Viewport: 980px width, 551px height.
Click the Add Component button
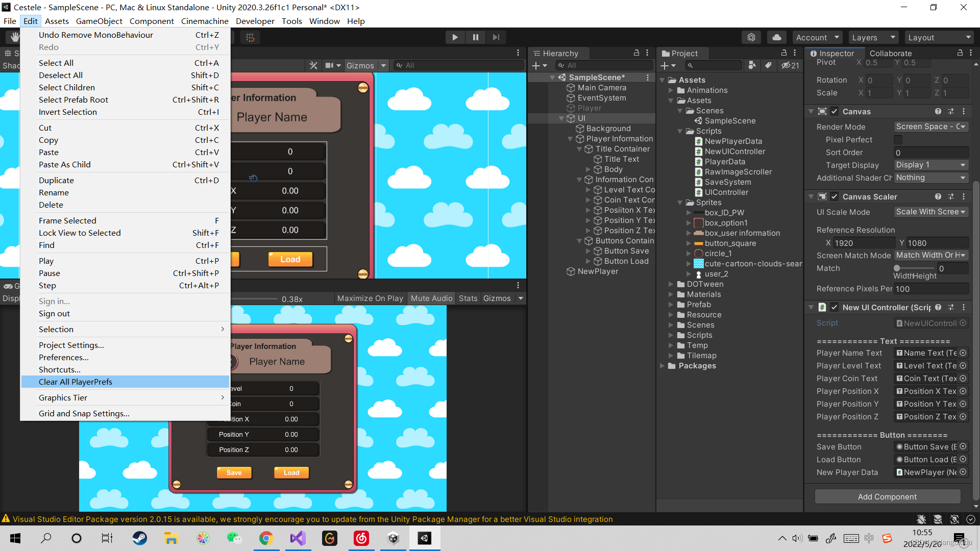click(x=887, y=496)
